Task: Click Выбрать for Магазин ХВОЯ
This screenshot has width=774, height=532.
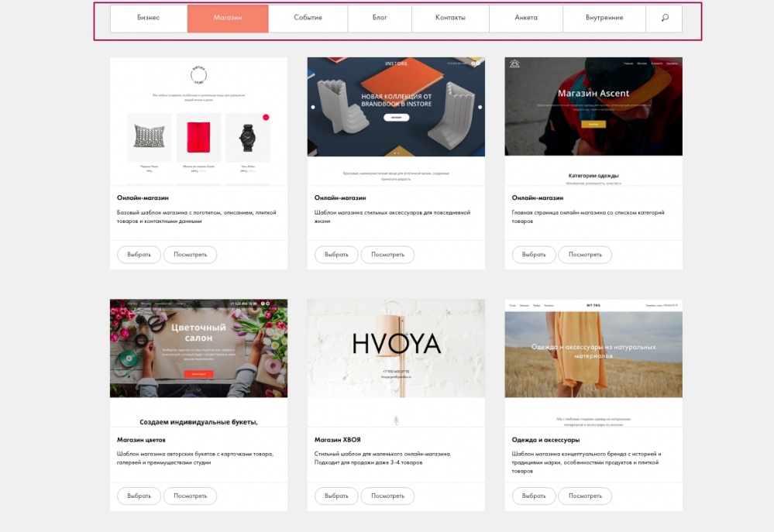Action: pyautogui.click(x=336, y=496)
